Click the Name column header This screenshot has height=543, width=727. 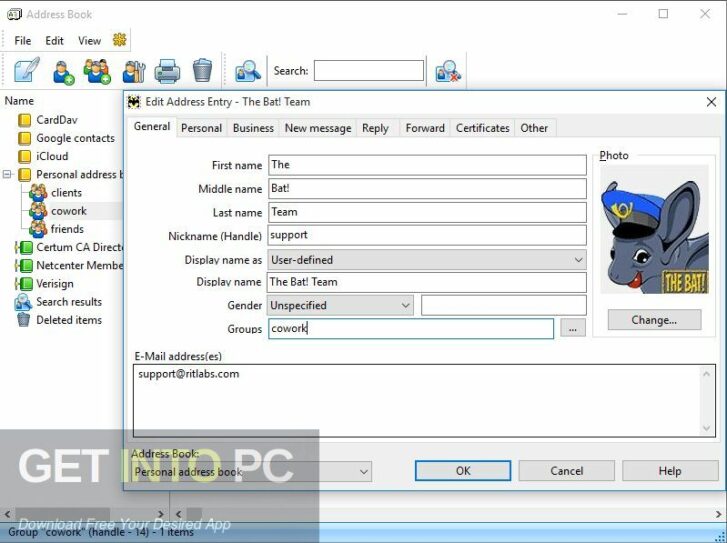(x=19, y=101)
